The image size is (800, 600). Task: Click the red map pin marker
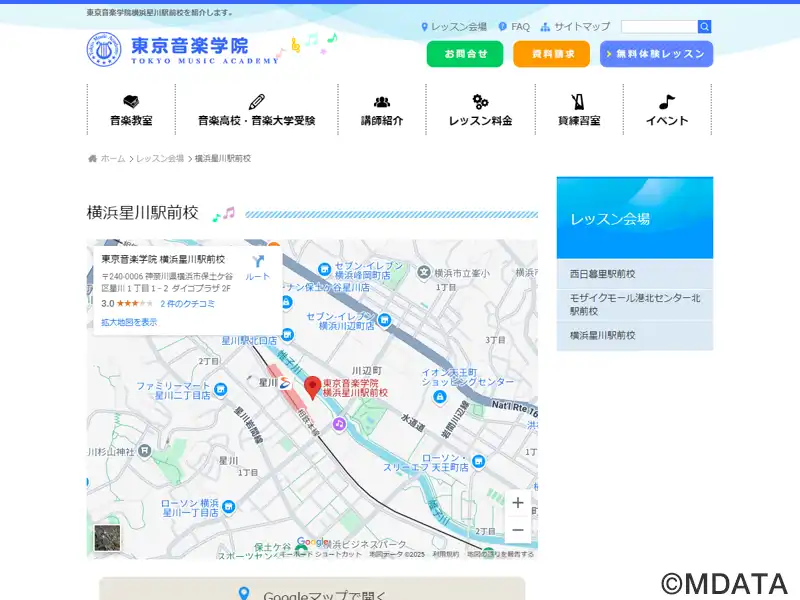312,388
